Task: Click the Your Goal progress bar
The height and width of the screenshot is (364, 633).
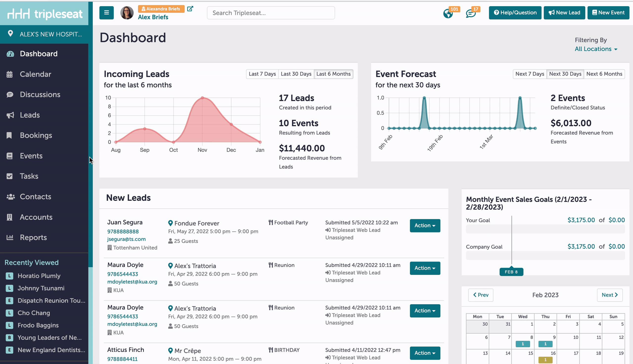Action: pyautogui.click(x=545, y=229)
